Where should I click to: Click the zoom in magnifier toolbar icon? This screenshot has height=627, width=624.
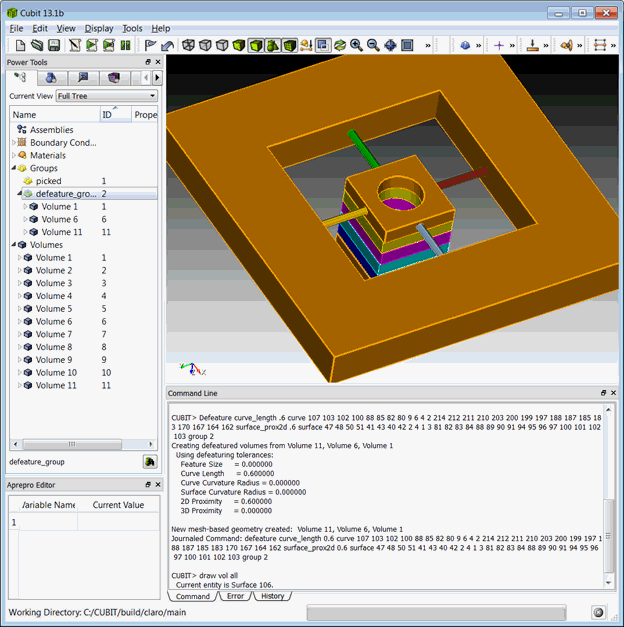356,46
